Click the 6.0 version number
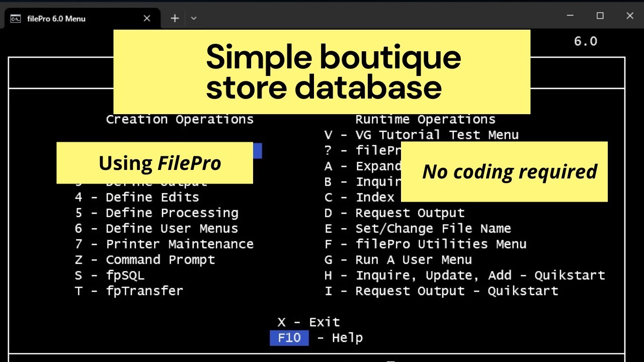This screenshot has height=362, width=644. (586, 41)
